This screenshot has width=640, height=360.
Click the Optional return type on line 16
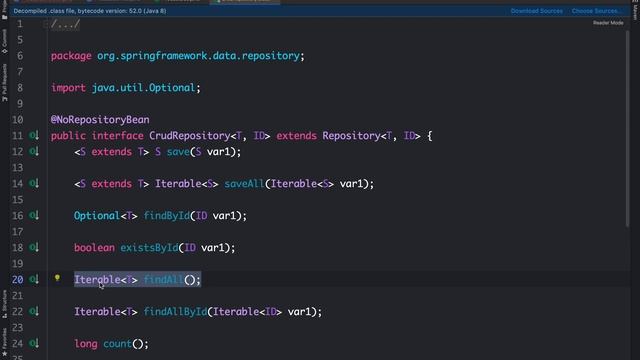point(97,216)
